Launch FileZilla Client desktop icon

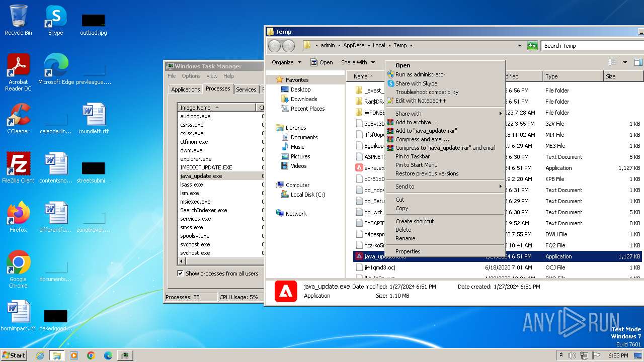(18, 167)
